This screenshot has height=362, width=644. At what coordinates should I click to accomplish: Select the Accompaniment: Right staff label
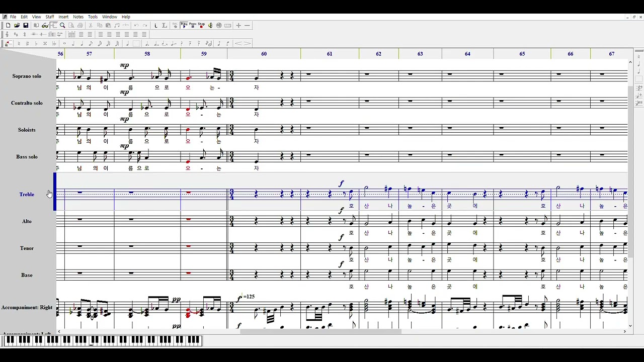tap(27, 307)
